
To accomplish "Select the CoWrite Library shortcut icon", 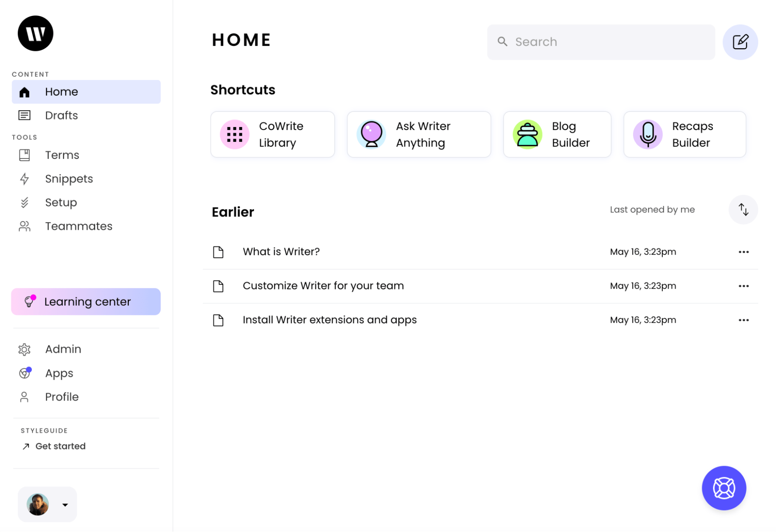I will point(234,134).
